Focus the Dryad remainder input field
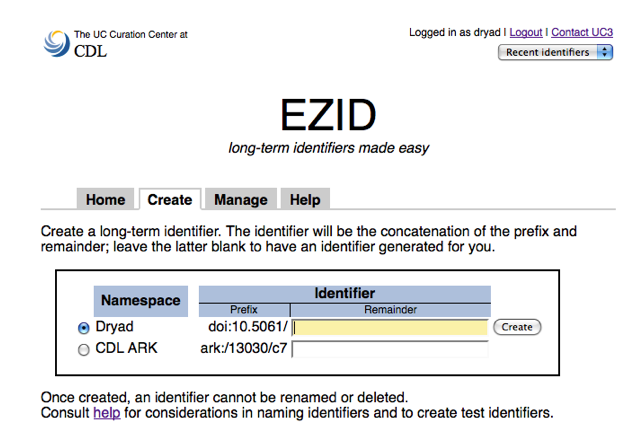The image size is (638, 438). coord(390,327)
